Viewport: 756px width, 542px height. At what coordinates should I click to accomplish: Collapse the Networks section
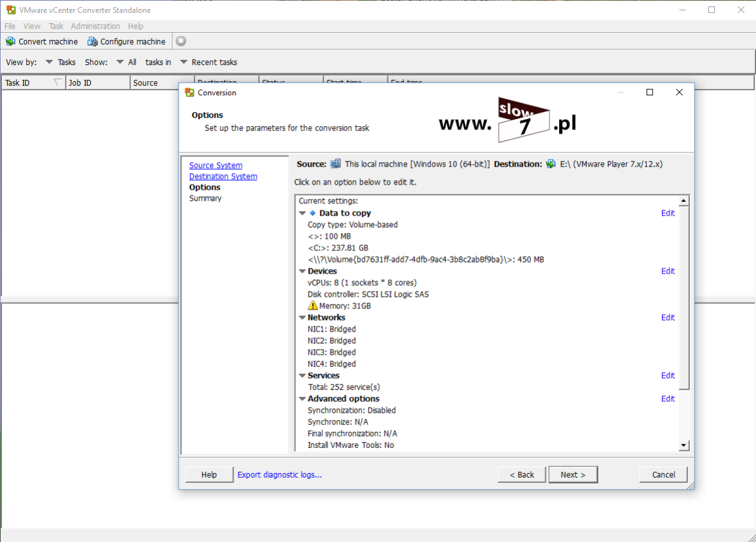click(x=302, y=317)
